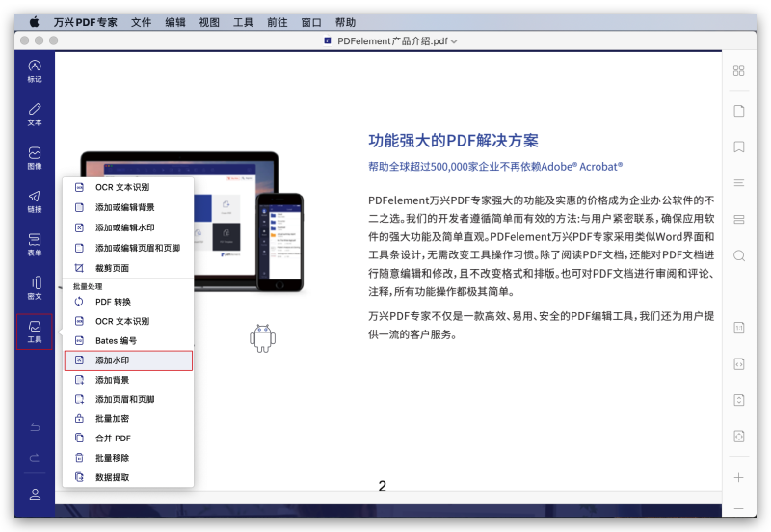This screenshot has height=532, width=771.
Task: Select 批量加密 from the menu
Action: tap(112, 418)
